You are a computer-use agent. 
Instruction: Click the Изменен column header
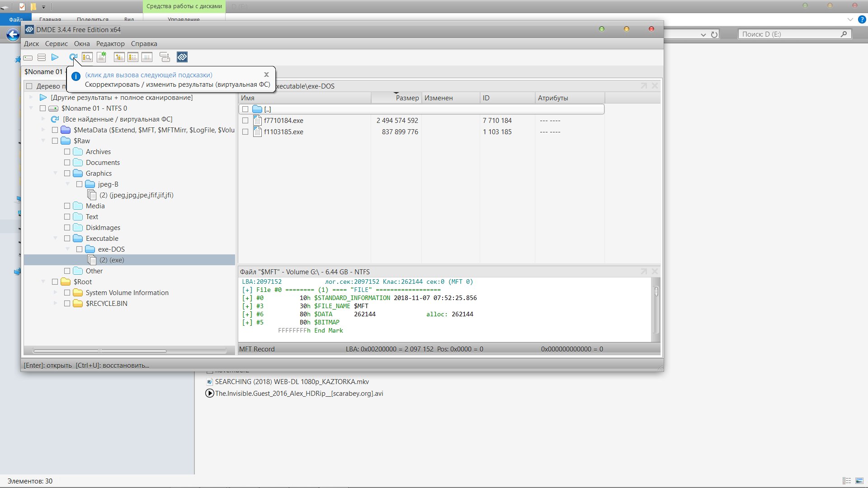(451, 98)
